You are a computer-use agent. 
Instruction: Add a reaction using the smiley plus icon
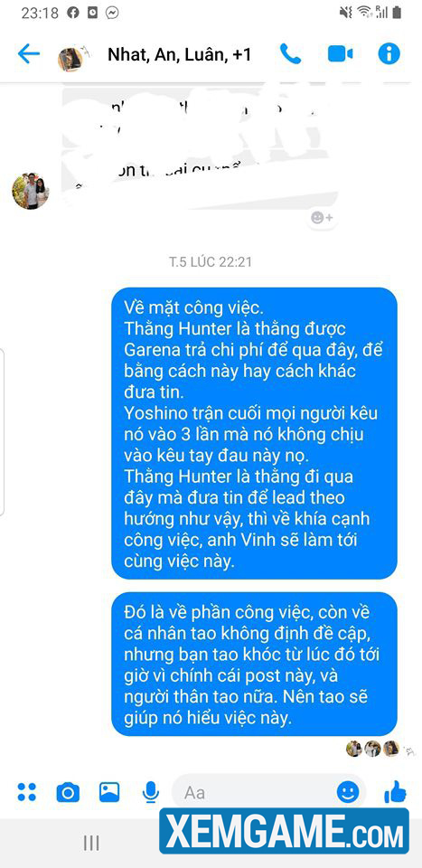[x=322, y=218]
